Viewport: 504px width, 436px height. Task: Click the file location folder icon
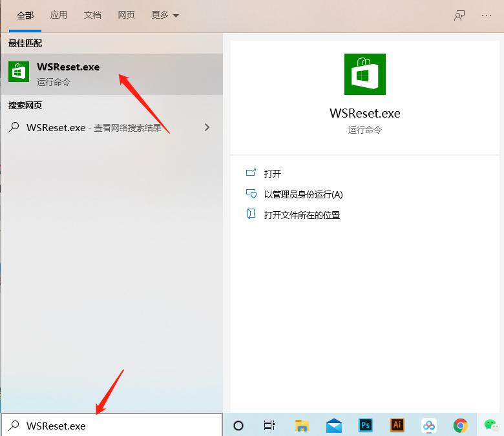tap(251, 214)
